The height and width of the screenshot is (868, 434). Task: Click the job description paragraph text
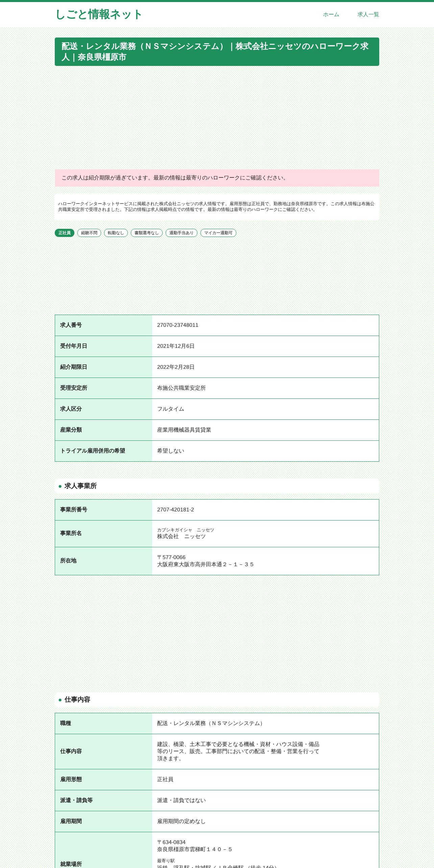[x=238, y=751]
